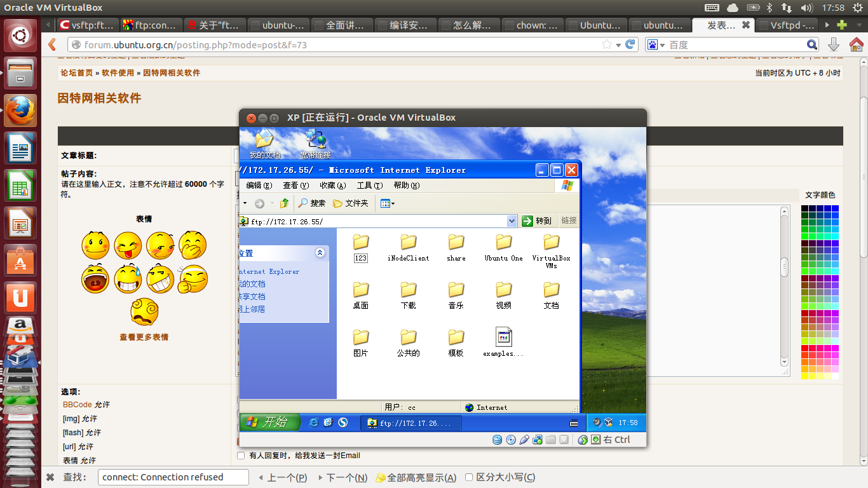Pick the bright yellow font color swatch
Viewport: 868px width, 488px height.
805,376
